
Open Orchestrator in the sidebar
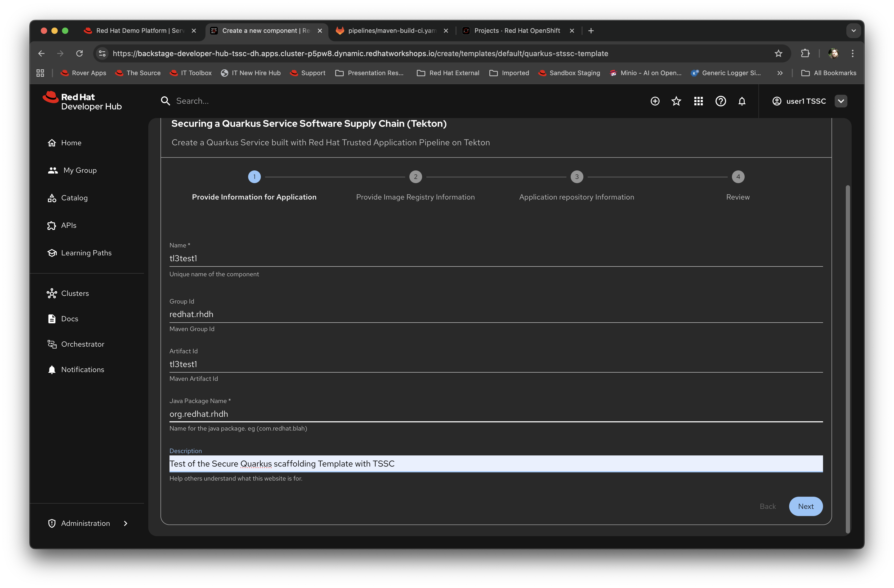pyautogui.click(x=82, y=344)
